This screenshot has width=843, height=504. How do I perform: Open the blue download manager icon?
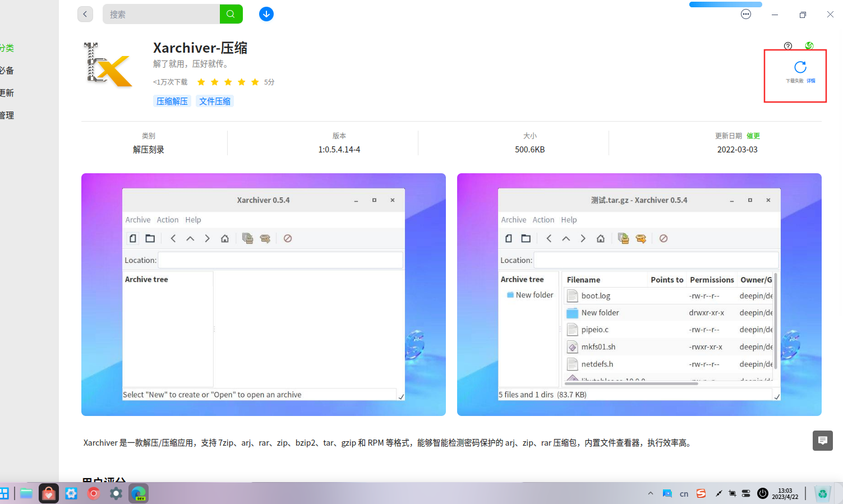click(x=266, y=14)
